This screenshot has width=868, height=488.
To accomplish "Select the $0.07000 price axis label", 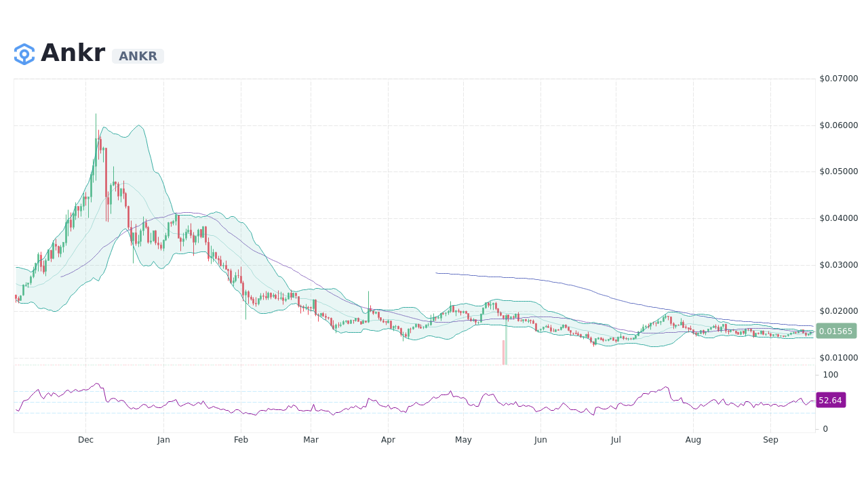I will [837, 79].
